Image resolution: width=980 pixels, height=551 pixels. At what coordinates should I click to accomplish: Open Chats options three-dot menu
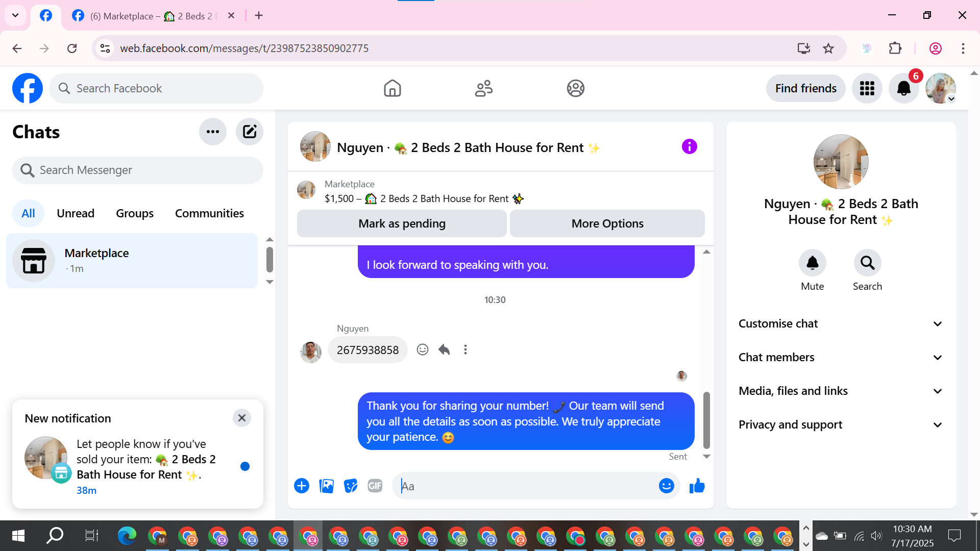pos(213,132)
